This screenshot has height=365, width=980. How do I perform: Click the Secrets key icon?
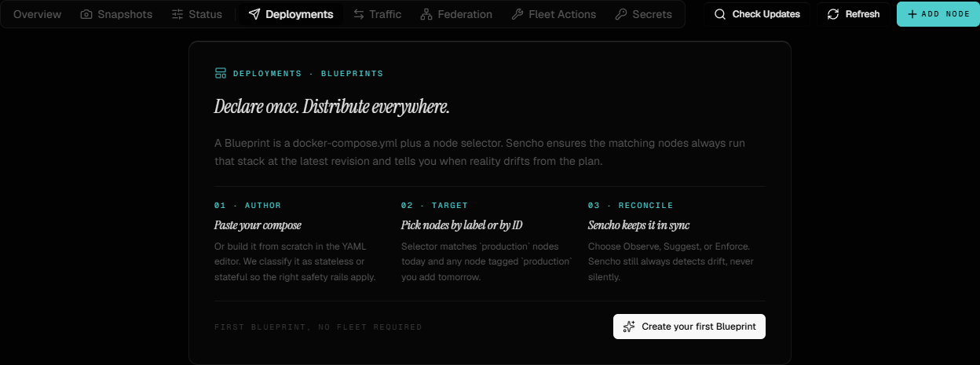pos(621,14)
